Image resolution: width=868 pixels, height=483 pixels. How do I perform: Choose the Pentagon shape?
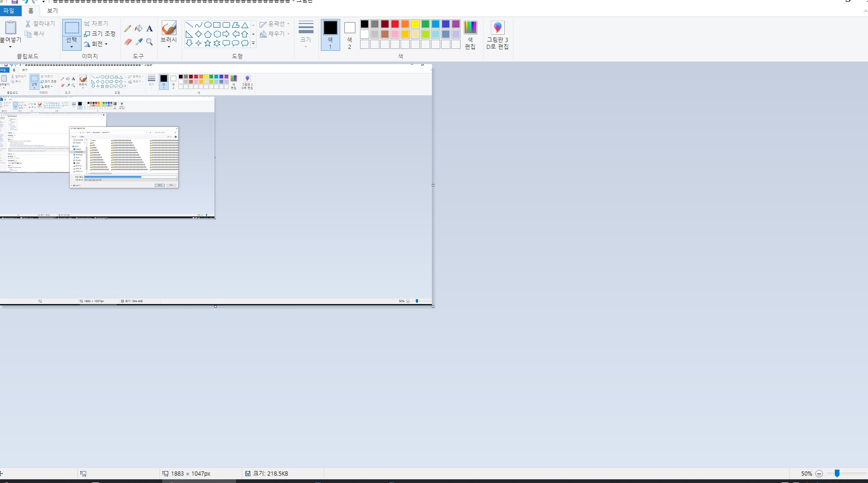pyautogui.click(x=207, y=34)
